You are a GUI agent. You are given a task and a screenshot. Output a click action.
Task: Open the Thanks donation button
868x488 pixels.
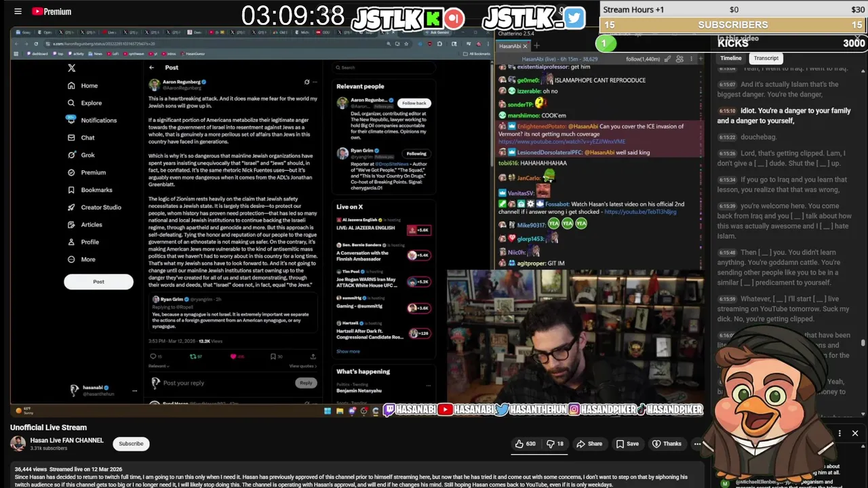pyautogui.click(x=667, y=444)
